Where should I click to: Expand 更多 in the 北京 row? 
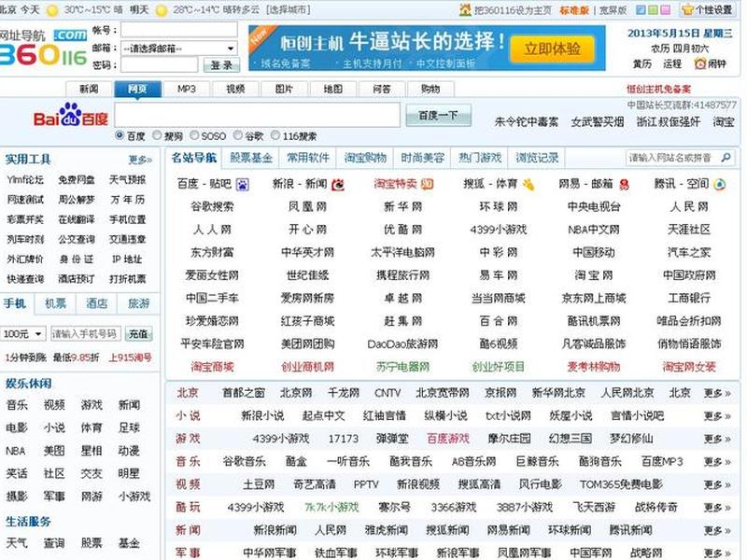tap(717, 393)
